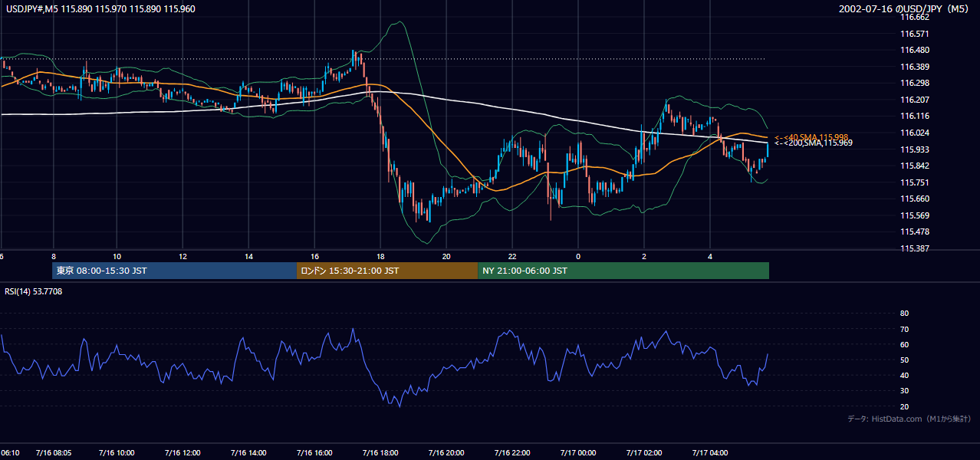The width and height of the screenshot is (980, 460).
Task: Click hour marker 2 under price chart
Action: (644, 256)
